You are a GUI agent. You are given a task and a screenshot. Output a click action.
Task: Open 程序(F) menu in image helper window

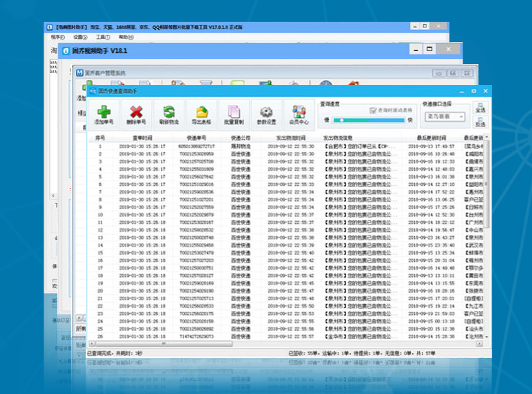coord(58,37)
